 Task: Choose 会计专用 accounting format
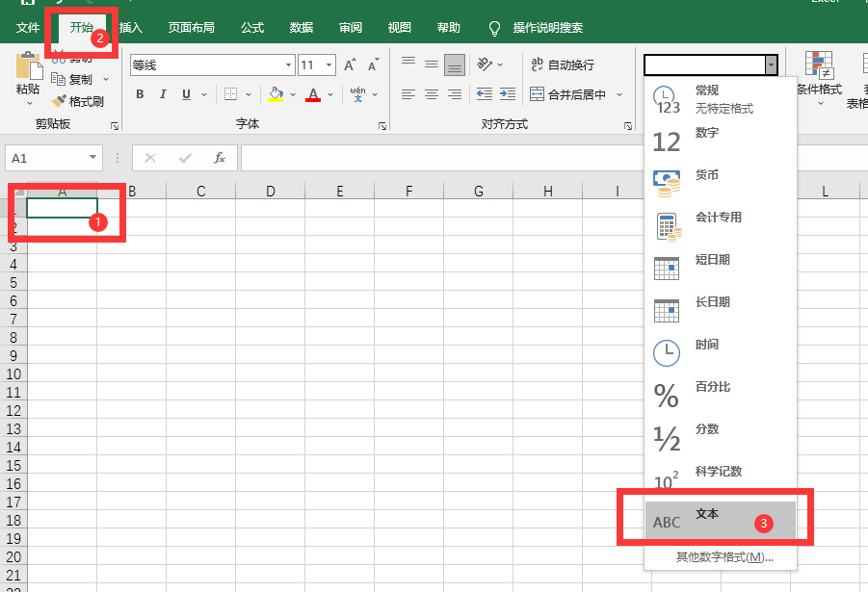pyautogui.click(x=721, y=226)
